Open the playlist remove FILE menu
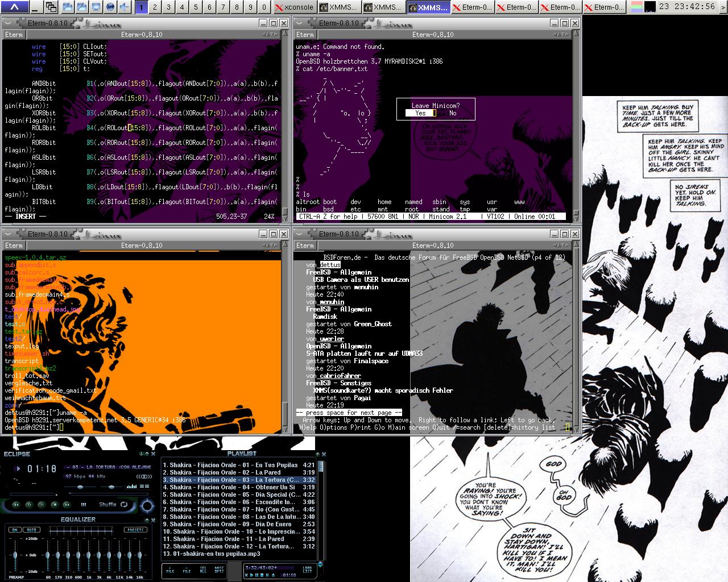This screenshot has width=728, height=582. tap(187, 570)
